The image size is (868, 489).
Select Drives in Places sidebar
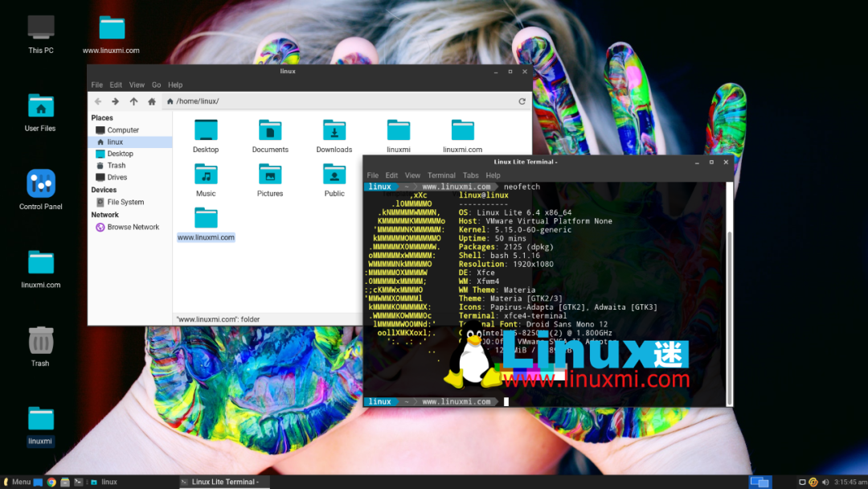click(x=130, y=177)
